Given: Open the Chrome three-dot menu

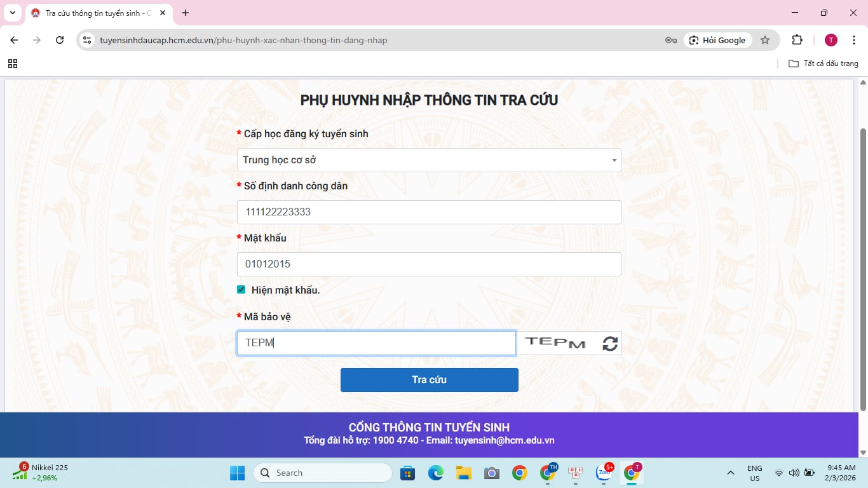Looking at the screenshot, I should (853, 40).
